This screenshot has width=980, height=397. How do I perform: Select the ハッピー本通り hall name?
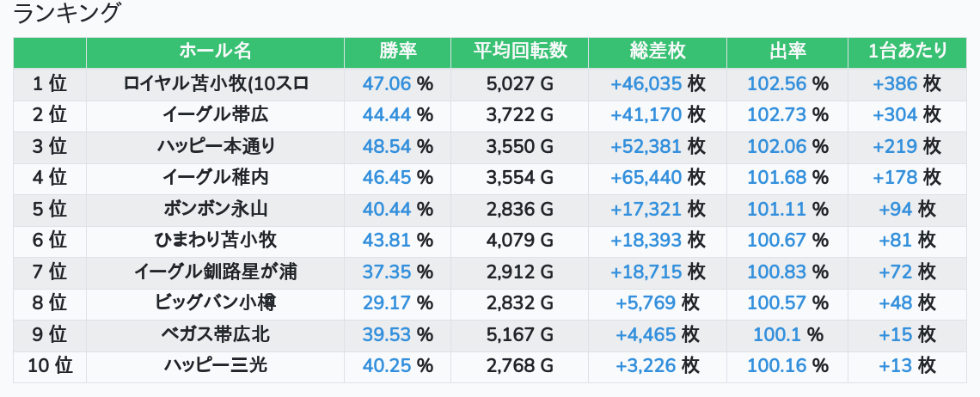215,146
